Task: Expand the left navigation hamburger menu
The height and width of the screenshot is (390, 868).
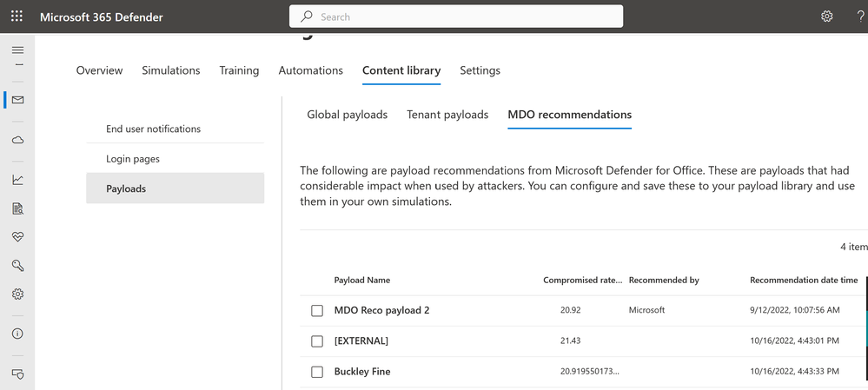Action: pos(17,50)
